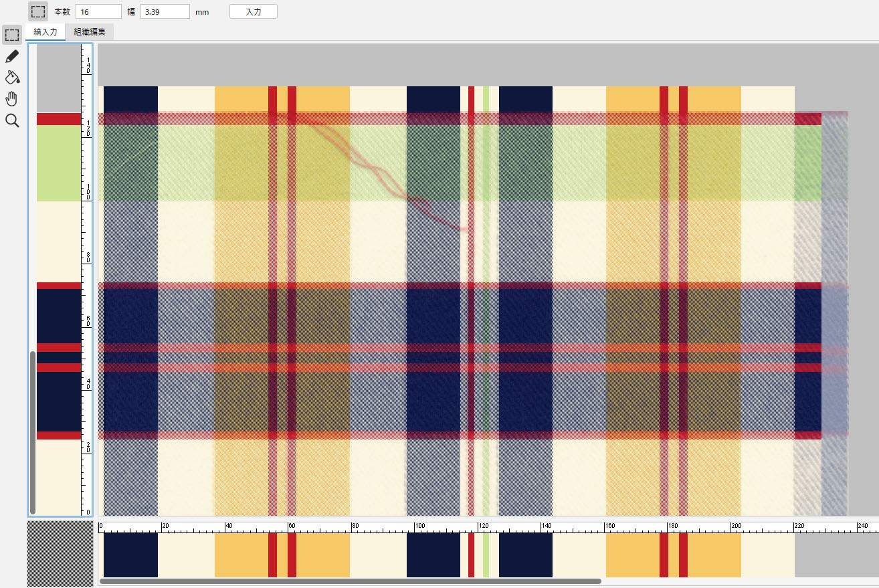Choose the Paint Bucket fill tool
The width and height of the screenshot is (879, 588).
coord(11,78)
